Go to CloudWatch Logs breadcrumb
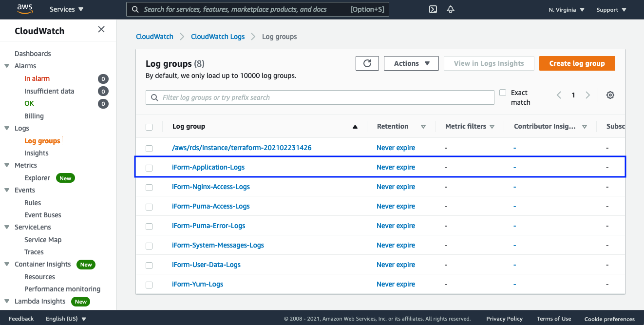Screen dimensions: 644x325 coord(218,37)
